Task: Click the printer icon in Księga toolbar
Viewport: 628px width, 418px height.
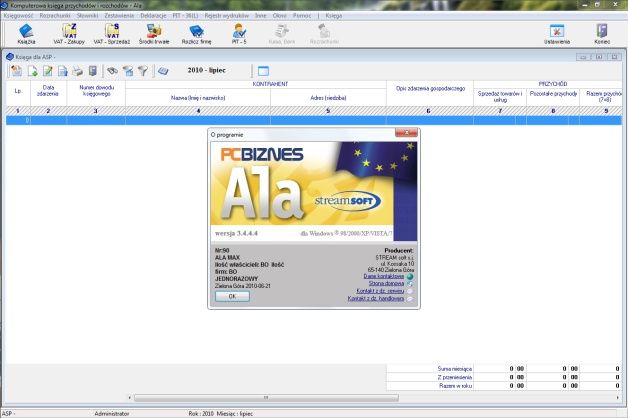Action: pos(78,71)
